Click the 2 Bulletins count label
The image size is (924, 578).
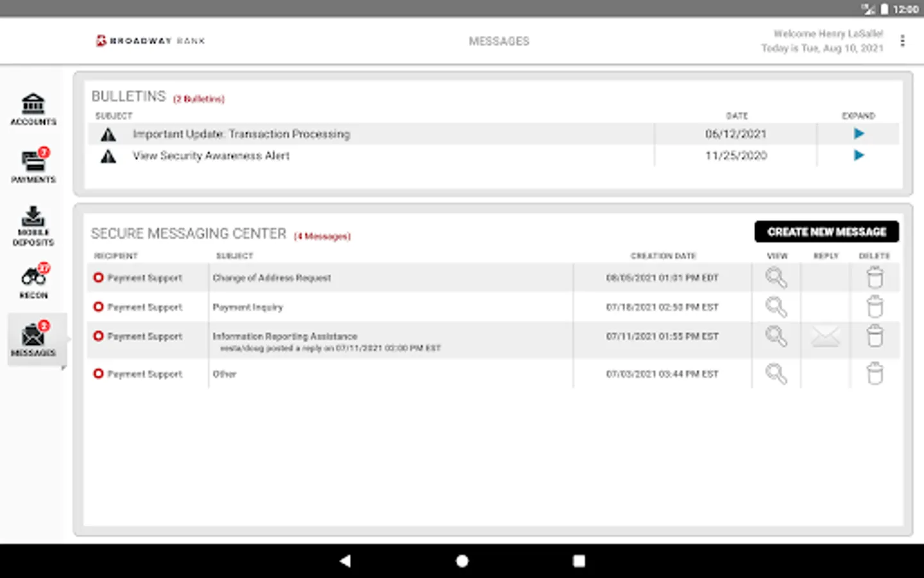pos(199,99)
